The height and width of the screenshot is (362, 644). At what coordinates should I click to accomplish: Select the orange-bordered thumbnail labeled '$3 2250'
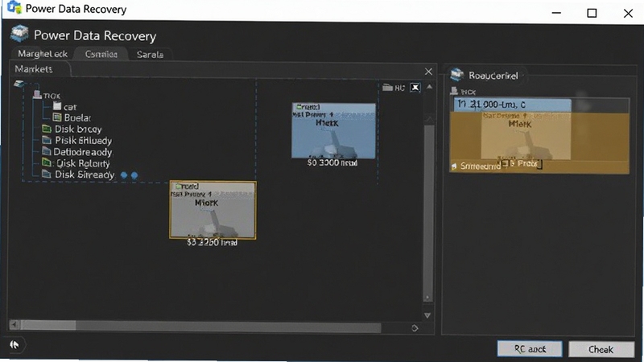(213, 210)
